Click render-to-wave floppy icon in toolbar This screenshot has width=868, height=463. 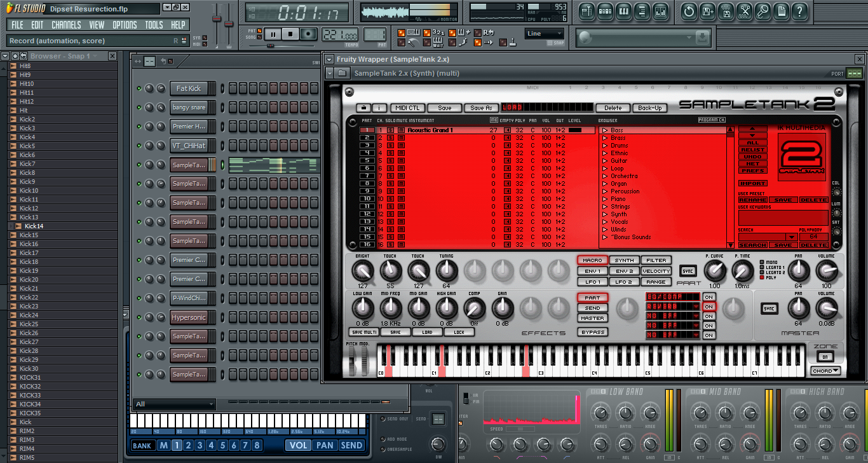(x=726, y=11)
